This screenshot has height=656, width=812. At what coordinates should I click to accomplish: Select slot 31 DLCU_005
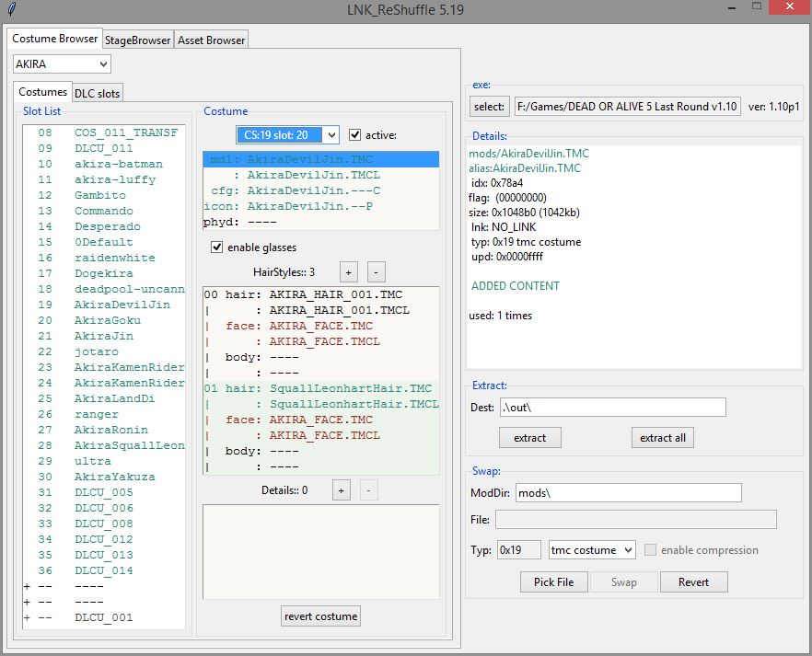click(103, 492)
